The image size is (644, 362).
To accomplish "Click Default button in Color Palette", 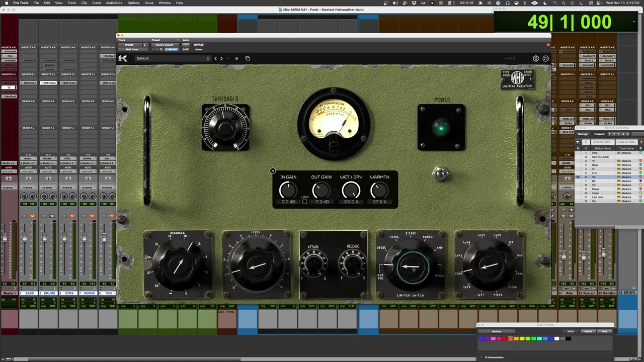I will click(x=588, y=331).
